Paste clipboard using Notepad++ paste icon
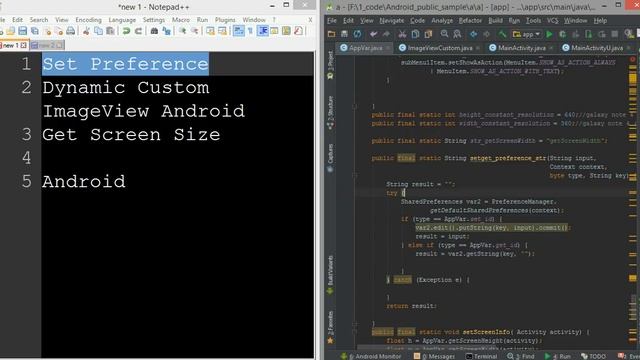The width and height of the screenshot is (640, 360). click(110, 31)
